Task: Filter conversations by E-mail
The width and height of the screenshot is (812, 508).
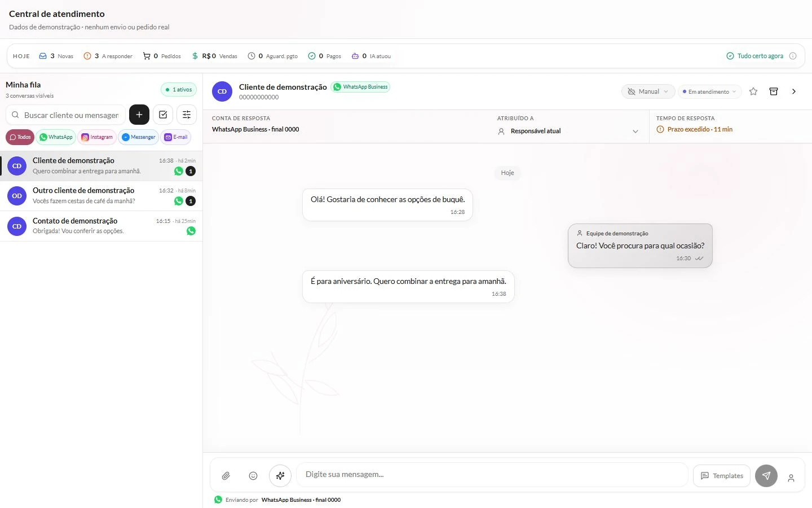Action: point(176,137)
